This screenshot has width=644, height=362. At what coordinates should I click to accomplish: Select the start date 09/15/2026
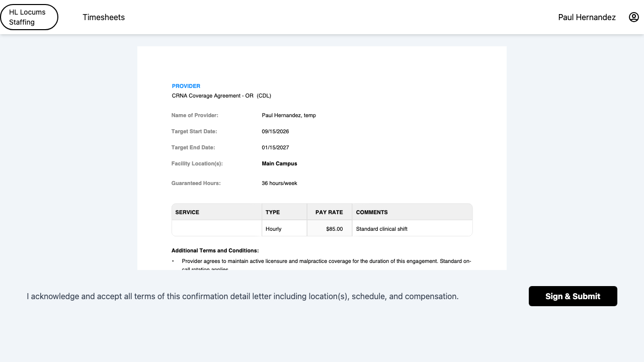click(x=275, y=131)
